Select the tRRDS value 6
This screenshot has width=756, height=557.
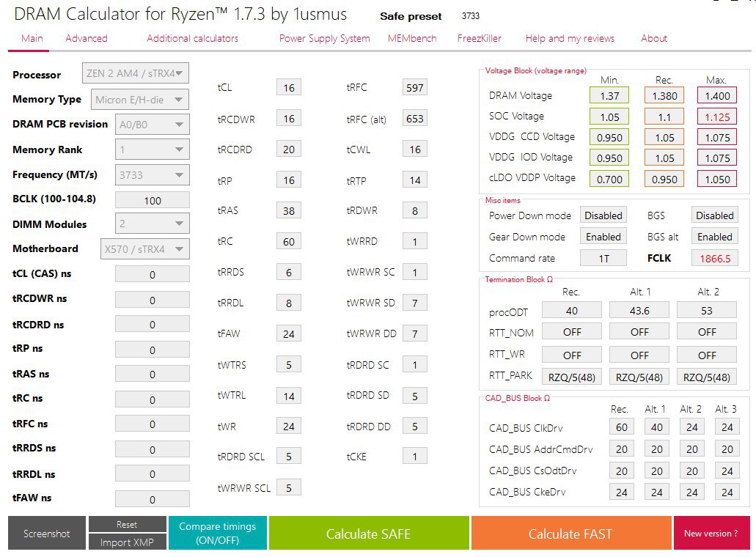[x=289, y=272]
